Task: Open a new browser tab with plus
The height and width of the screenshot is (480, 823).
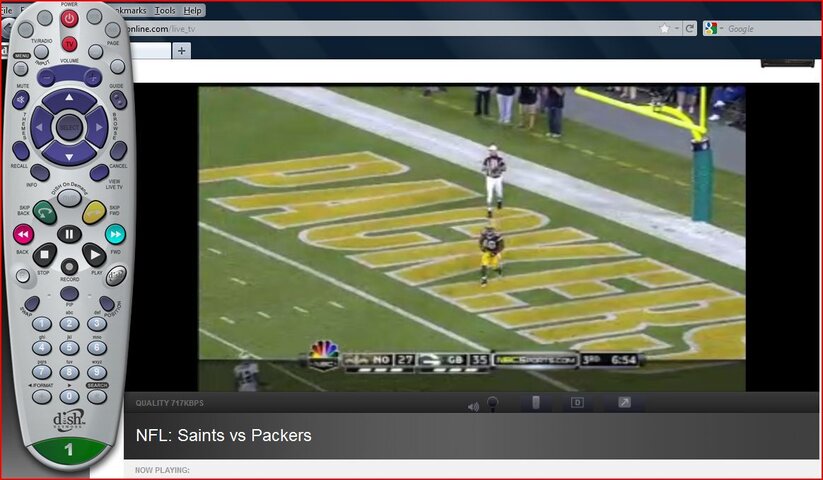Action: click(182, 50)
